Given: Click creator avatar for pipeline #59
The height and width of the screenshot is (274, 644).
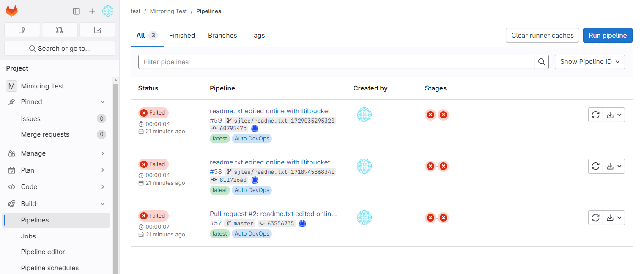Looking at the screenshot, I should click(x=364, y=115).
